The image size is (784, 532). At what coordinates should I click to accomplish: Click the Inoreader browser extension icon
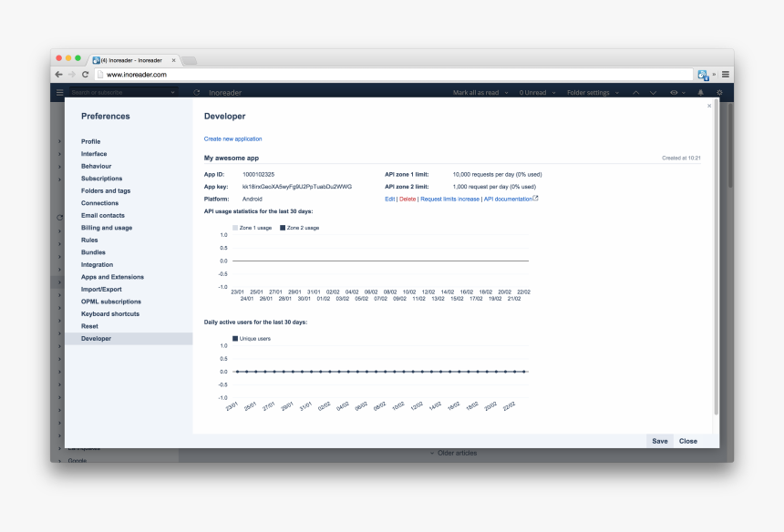[703, 75]
